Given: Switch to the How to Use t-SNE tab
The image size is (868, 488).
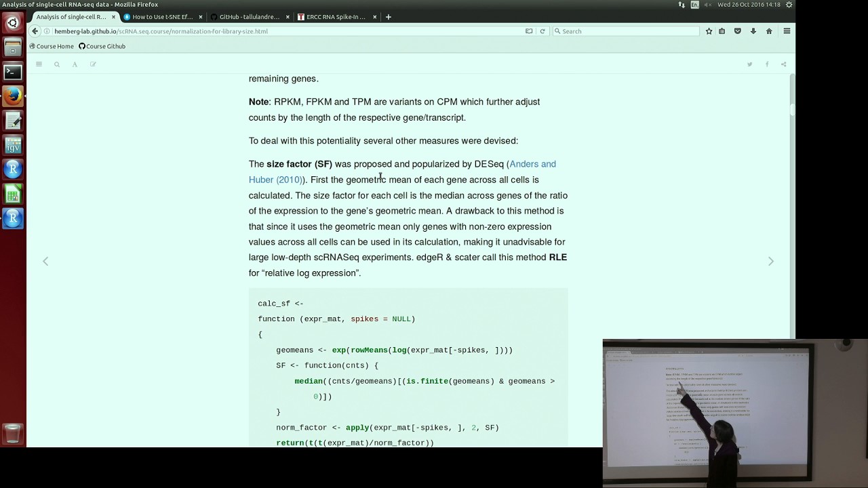Looking at the screenshot, I should tap(163, 17).
